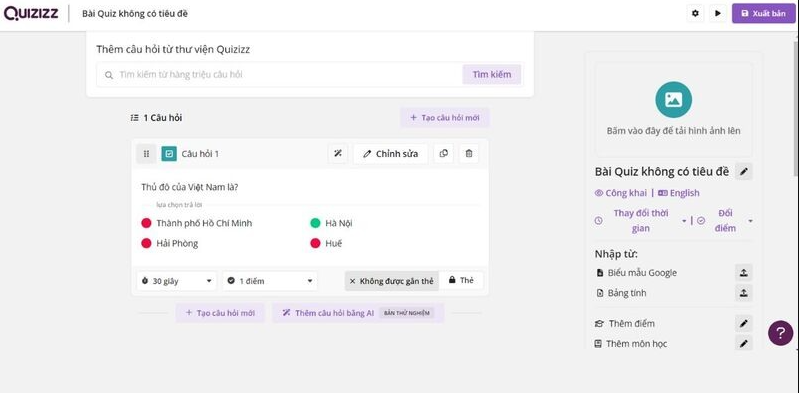Open Đổi điểm dropdown
Screen dimensions: 799x393
click(x=725, y=221)
